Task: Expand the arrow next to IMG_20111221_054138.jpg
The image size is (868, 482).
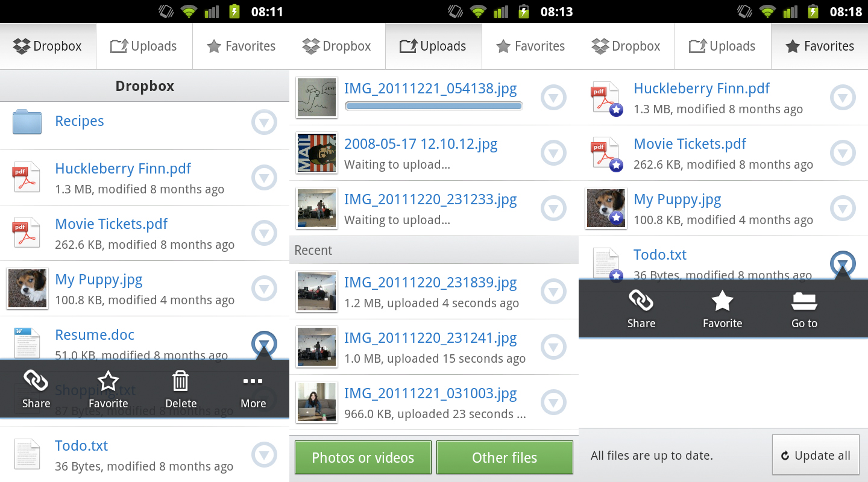Action: click(x=553, y=98)
